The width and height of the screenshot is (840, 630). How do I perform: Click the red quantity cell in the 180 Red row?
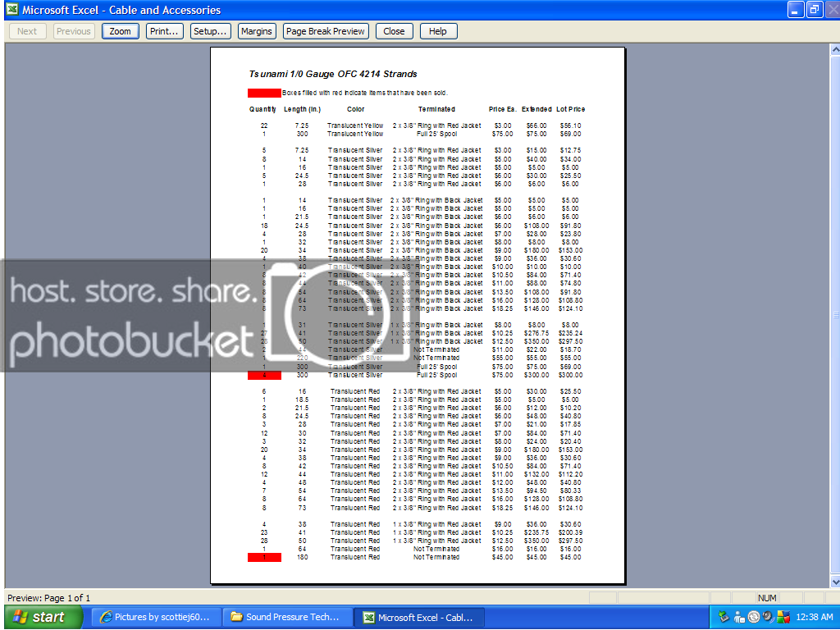point(264,558)
